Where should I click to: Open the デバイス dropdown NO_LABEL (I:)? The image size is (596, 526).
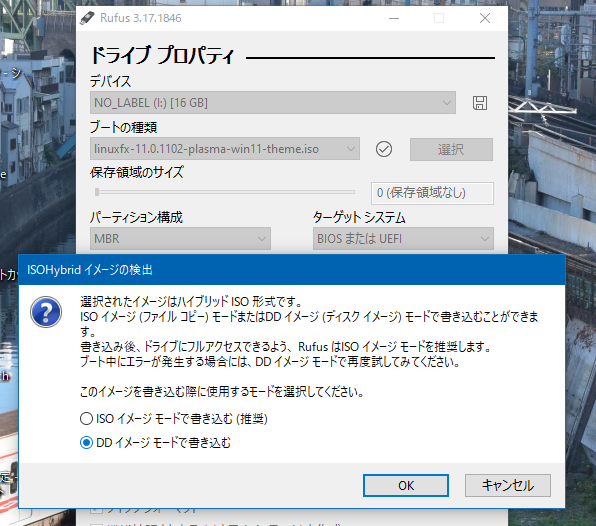click(273, 103)
